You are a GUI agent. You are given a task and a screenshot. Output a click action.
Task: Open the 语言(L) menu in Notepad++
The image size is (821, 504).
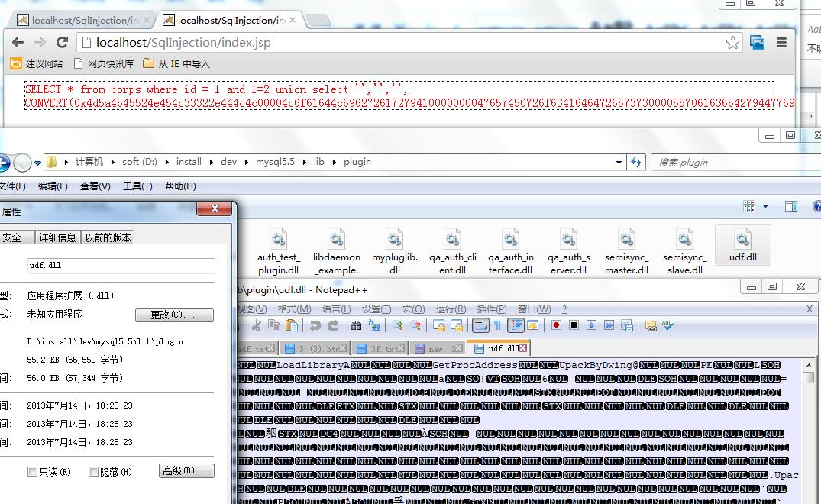(x=336, y=309)
